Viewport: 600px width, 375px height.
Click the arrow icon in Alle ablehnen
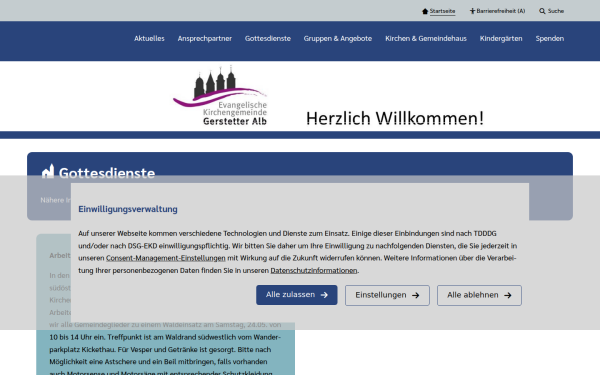[x=508, y=295]
